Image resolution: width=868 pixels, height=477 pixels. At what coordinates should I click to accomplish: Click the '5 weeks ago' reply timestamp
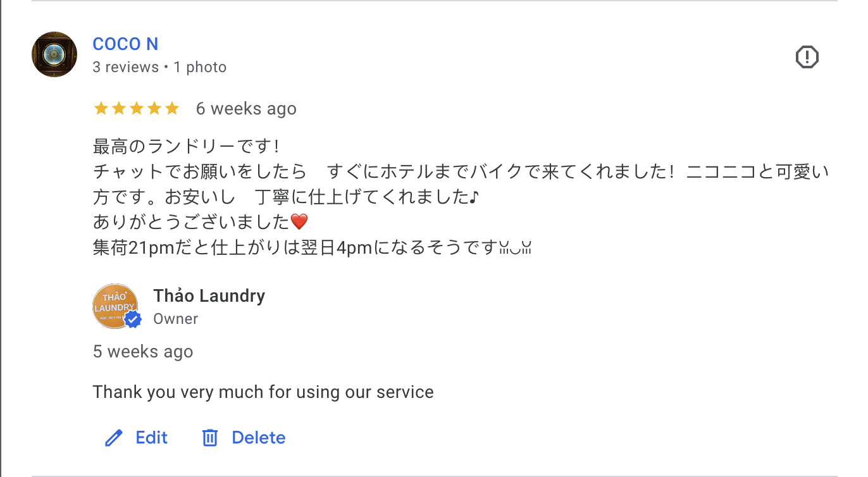[143, 351]
